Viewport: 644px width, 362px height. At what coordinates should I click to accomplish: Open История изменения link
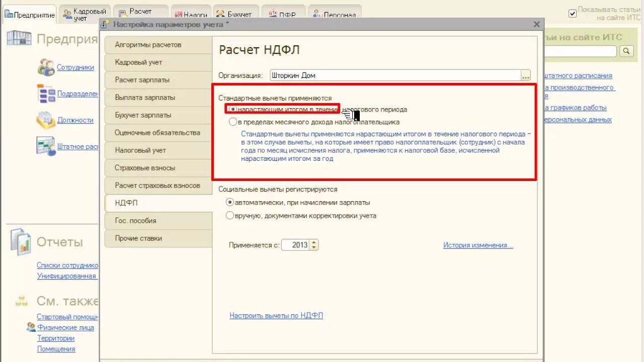(x=478, y=245)
